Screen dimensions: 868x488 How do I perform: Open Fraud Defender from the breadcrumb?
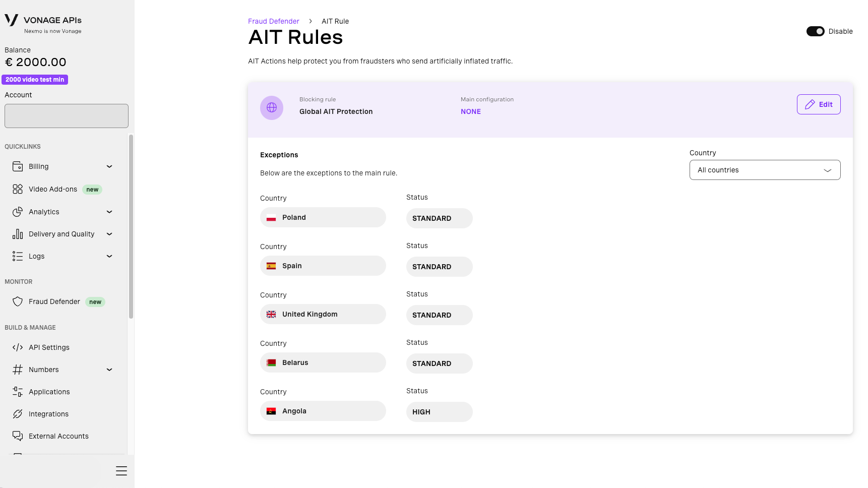(274, 21)
